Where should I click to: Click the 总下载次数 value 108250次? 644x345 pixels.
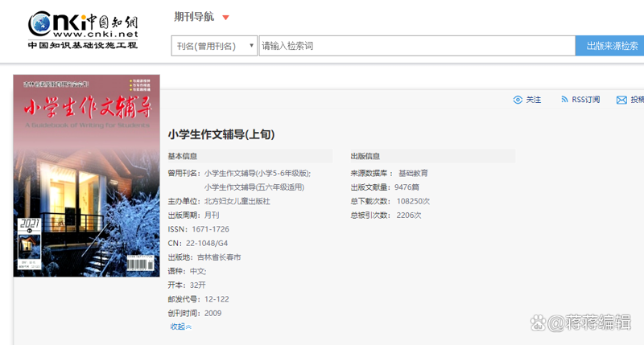click(x=413, y=201)
